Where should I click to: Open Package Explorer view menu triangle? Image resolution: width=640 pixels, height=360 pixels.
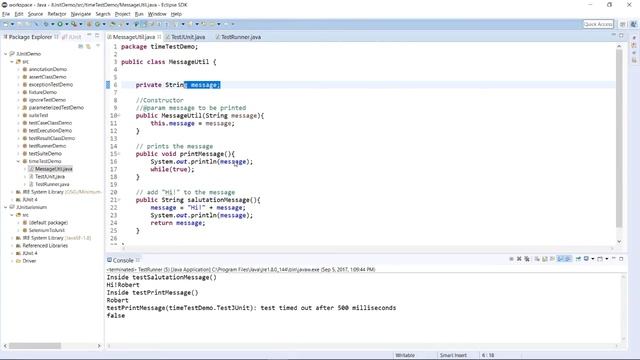click(x=98, y=46)
